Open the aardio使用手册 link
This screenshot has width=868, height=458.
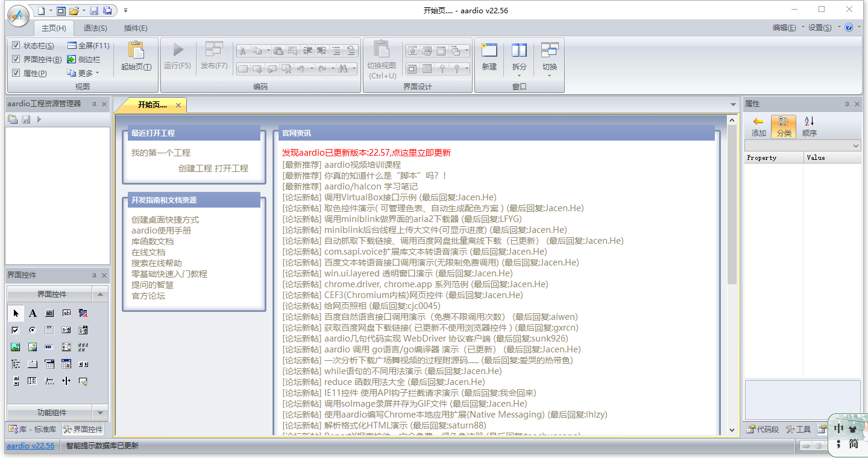[x=162, y=231]
